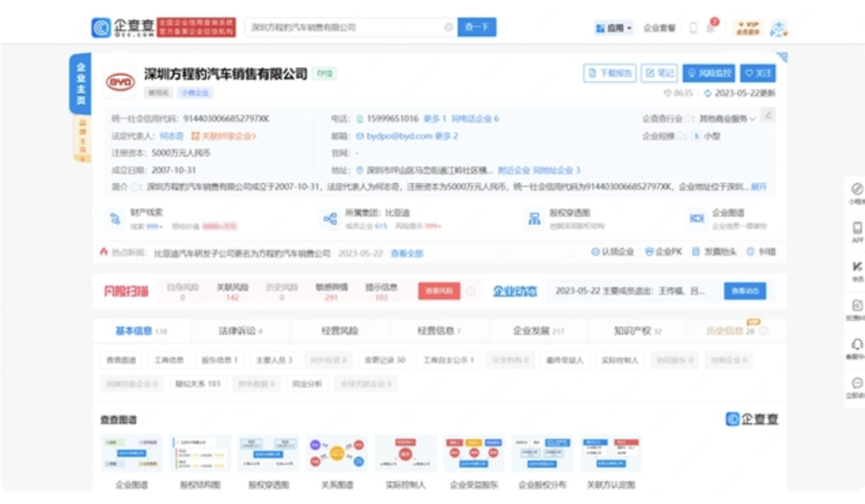Screen dimensions: 865x504
Task: Expand the 其他商业服务 industry dropdown
Action: point(727,119)
